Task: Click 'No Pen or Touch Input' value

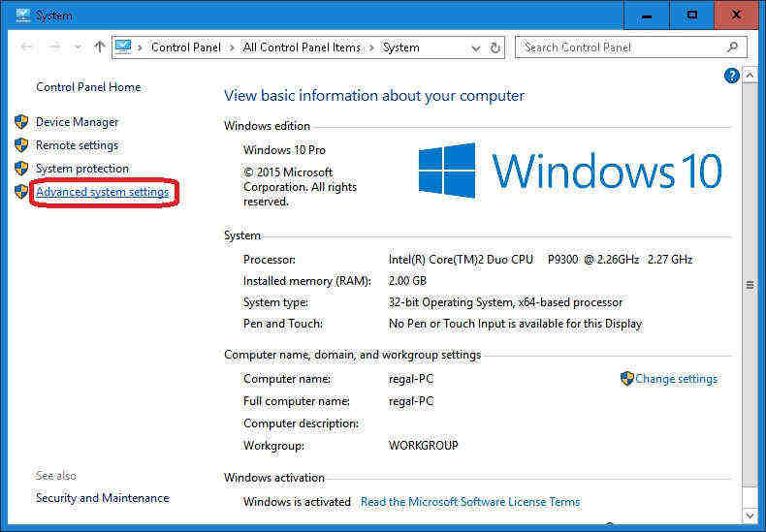Action: coord(516,324)
